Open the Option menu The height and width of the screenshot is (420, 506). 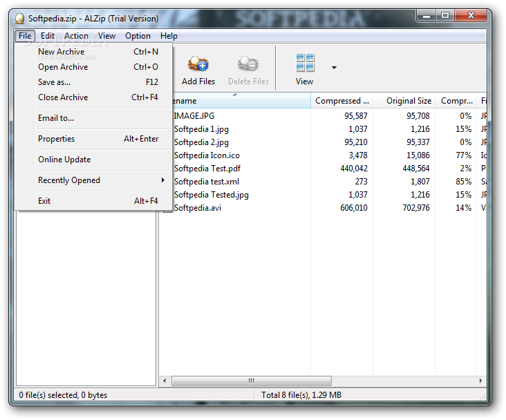click(138, 36)
